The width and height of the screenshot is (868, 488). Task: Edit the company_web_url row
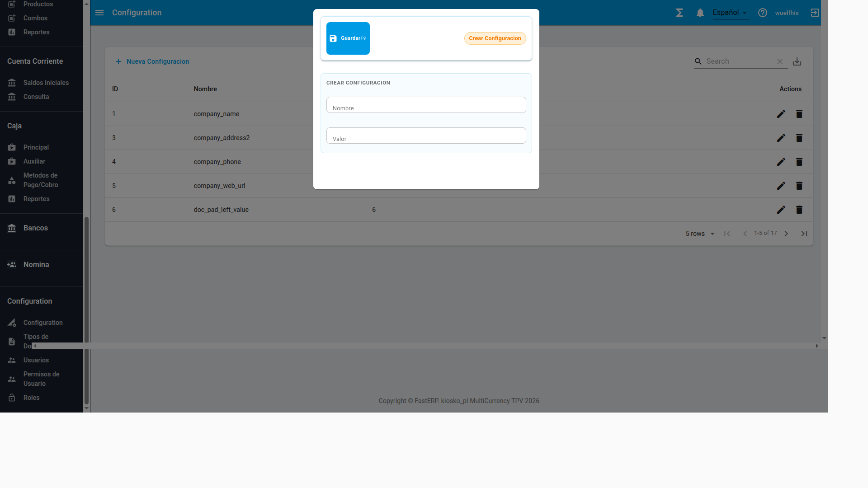(x=781, y=186)
